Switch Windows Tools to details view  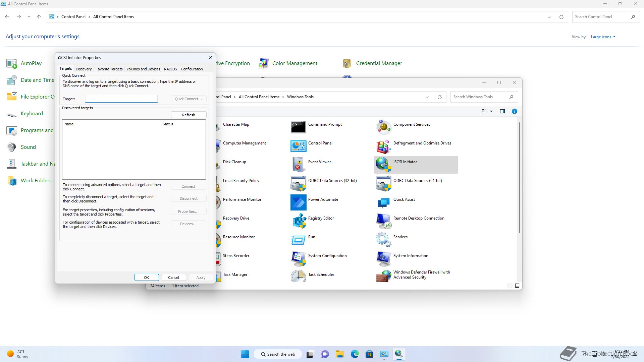click(x=509, y=286)
